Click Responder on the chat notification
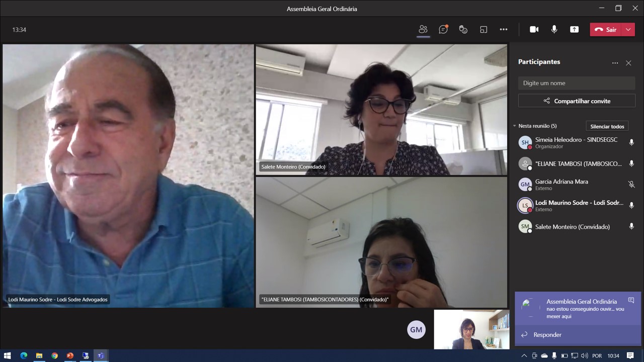The height and width of the screenshot is (362, 644). (x=547, y=335)
